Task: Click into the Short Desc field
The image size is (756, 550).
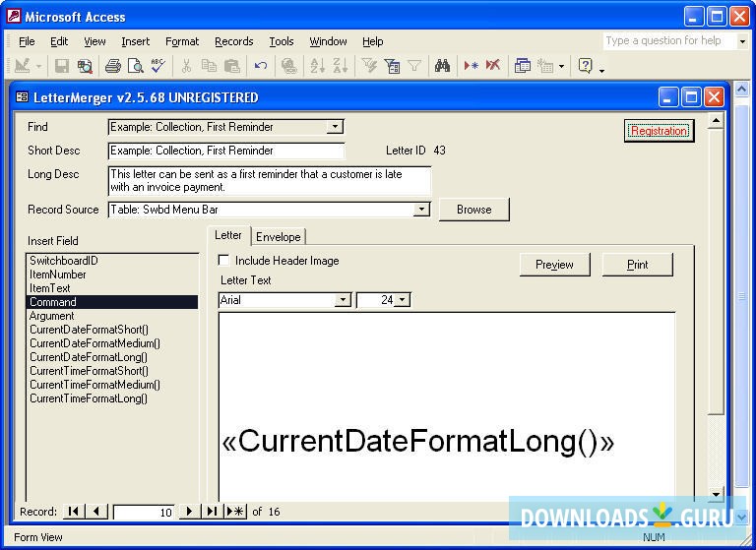Action: [226, 151]
